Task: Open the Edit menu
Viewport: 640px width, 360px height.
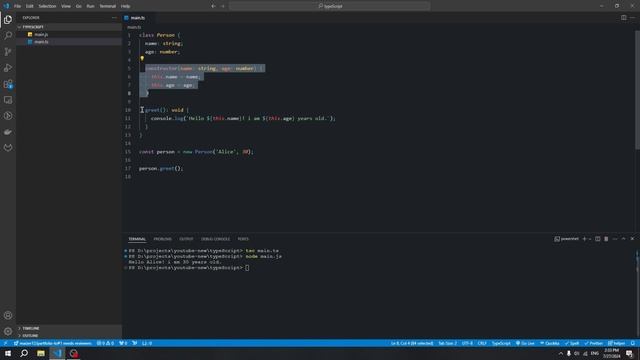Action: pyautogui.click(x=30, y=6)
